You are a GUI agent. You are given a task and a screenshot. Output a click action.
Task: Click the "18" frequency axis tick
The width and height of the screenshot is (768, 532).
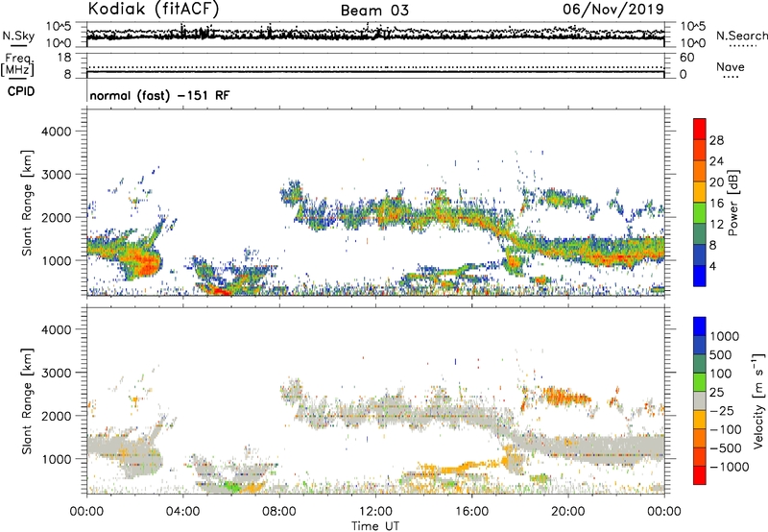coord(63,58)
